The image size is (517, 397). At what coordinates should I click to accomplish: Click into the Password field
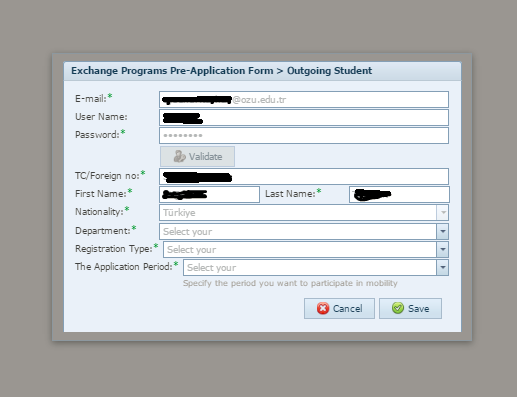[304, 135]
